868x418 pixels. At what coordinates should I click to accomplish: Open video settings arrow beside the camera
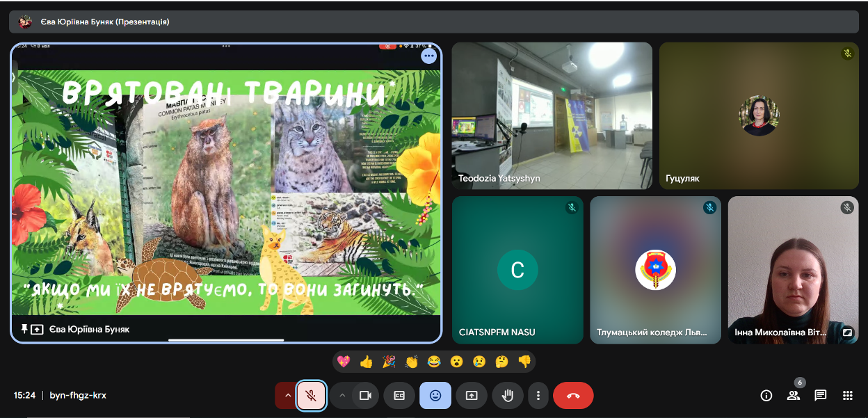point(341,395)
